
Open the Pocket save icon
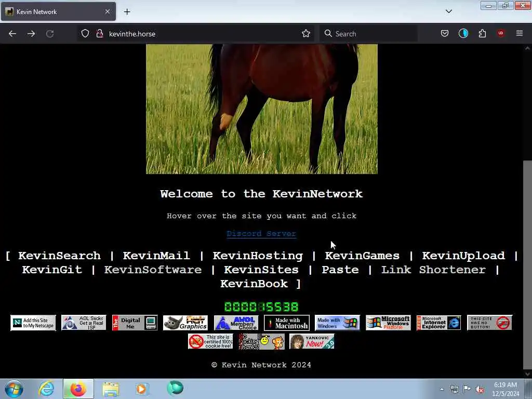(445, 33)
